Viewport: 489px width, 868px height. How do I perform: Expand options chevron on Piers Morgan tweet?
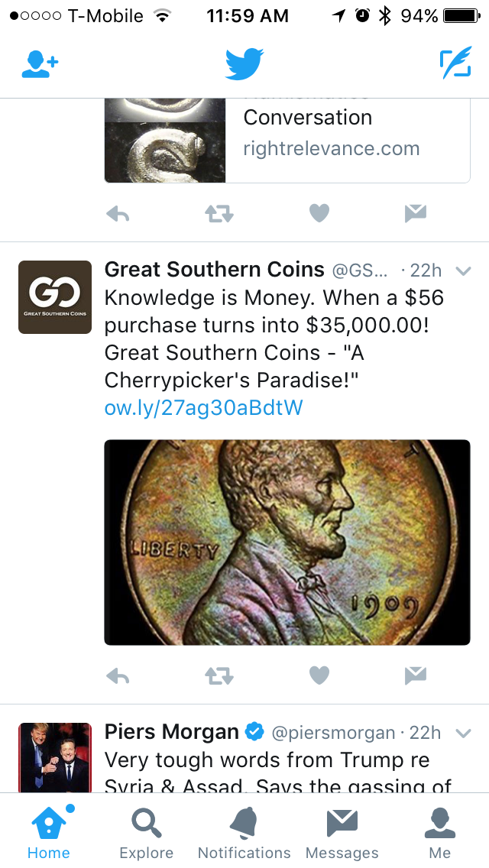click(463, 734)
